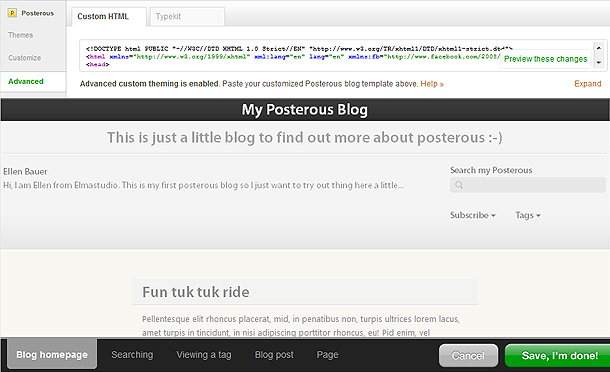Click the 'Hi, I am Ellen' bio text
Image resolution: width=610 pixels, height=372 pixels.
click(x=203, y=185)
